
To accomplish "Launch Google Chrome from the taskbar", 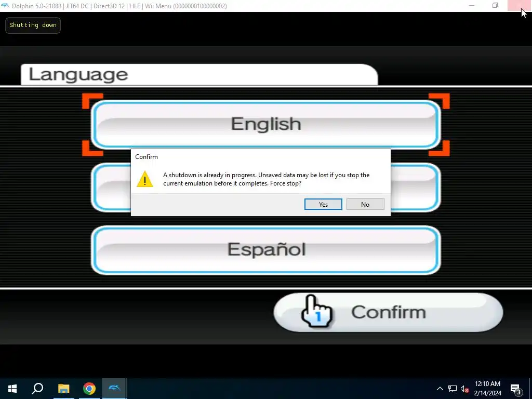I will pos(89,389).
